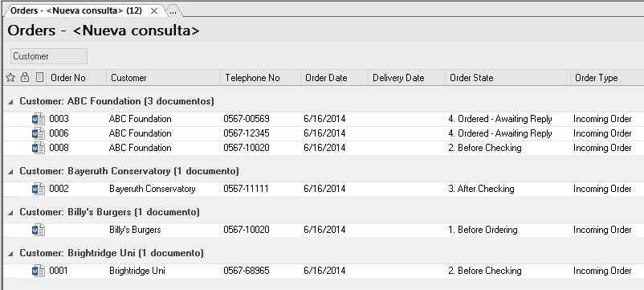The width and height of the screenshot is (644, 290).
Task: Click the Customer grouping field box
Action: [x=49, y=56]
